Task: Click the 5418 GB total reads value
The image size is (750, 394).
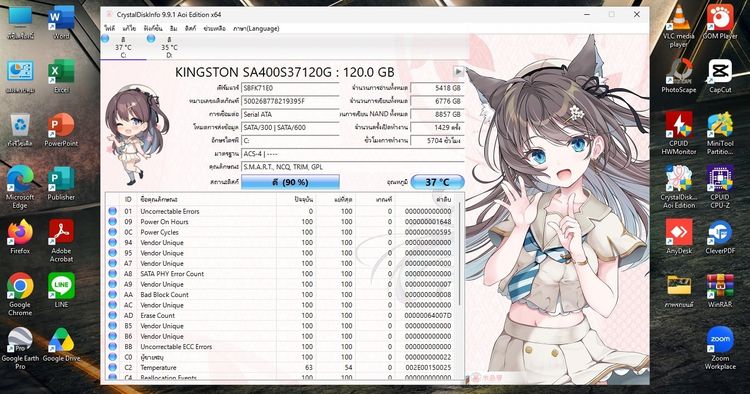Action: [x=437, y=88]
